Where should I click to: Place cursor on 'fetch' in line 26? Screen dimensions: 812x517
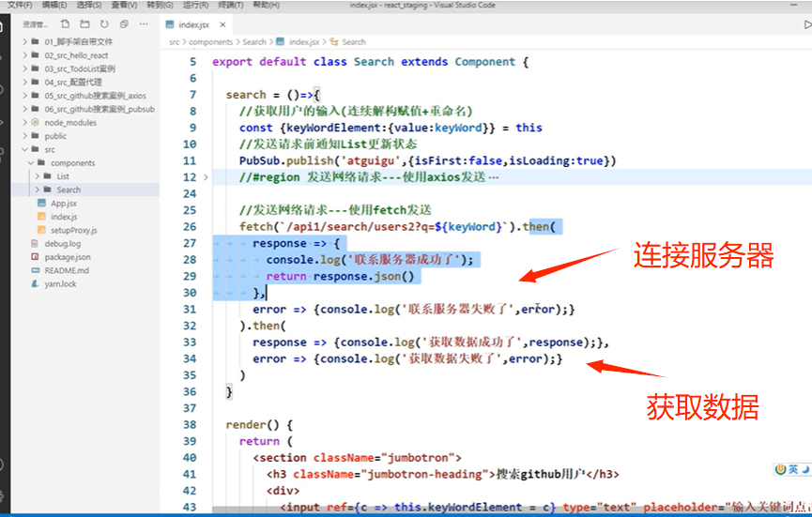[x=256, y=227]
